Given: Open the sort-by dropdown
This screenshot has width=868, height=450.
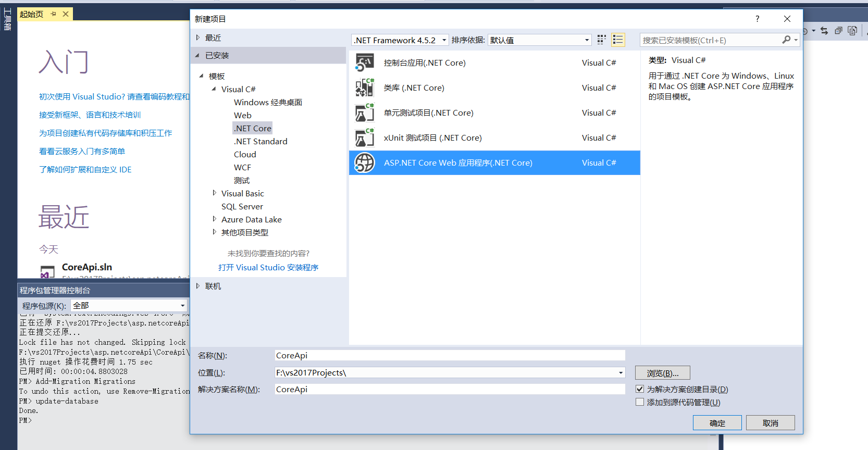Looking at the screenshot, I should tap(587, 40).
